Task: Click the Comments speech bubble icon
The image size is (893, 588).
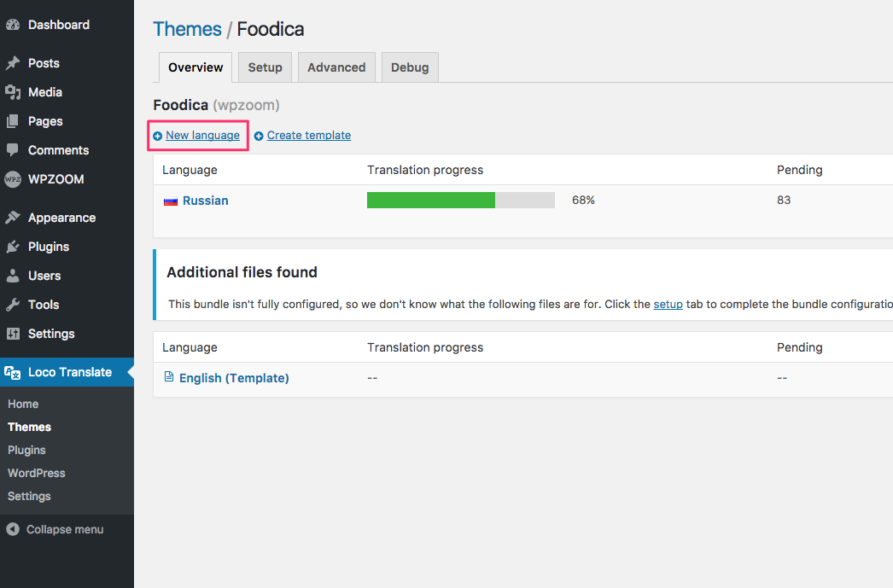Action: (13, 150)
